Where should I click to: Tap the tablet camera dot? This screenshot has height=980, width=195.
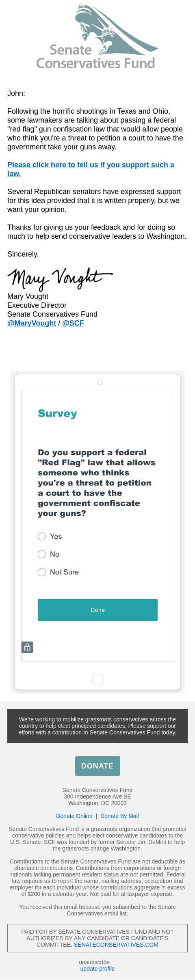click(x=100, y=382)
